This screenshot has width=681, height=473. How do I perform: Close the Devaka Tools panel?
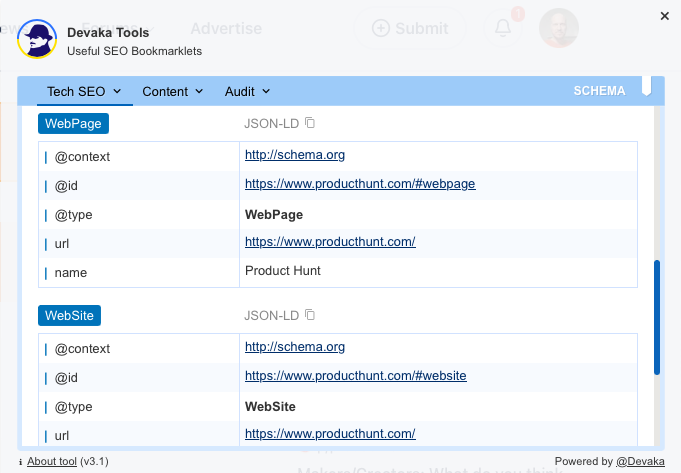[664, 16]
